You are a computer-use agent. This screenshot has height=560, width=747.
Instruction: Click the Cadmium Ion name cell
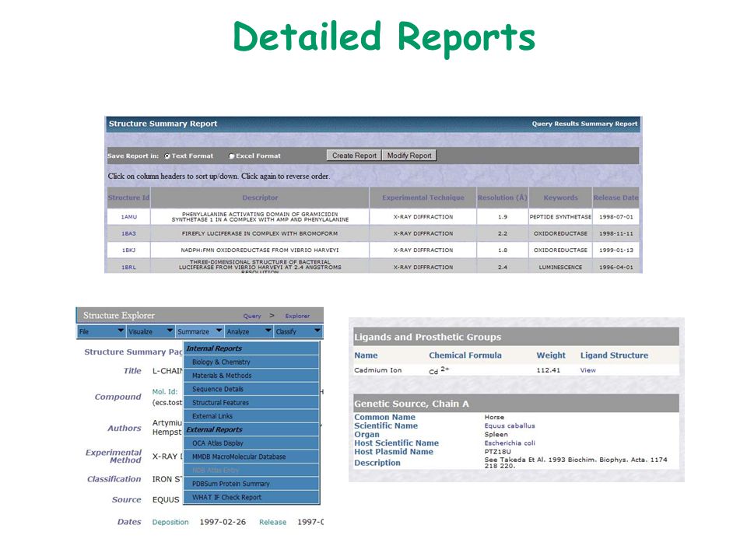[378, 370]
